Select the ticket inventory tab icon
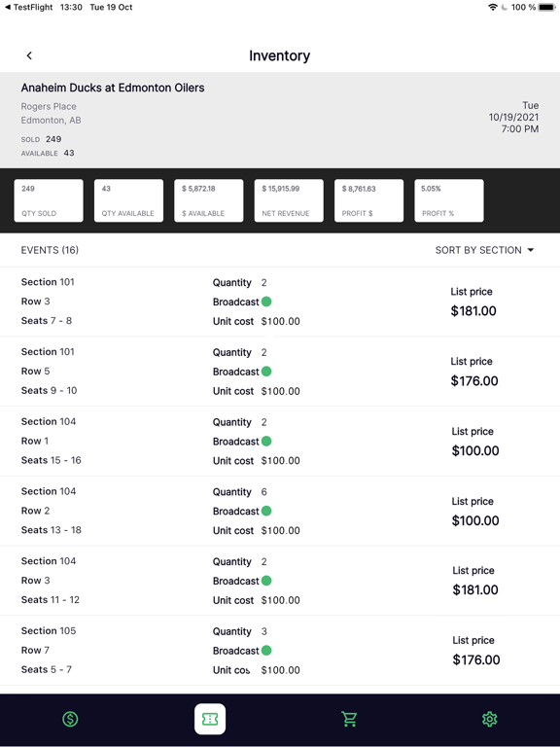This screenshot has width=560, height=747. pos(210,719)
